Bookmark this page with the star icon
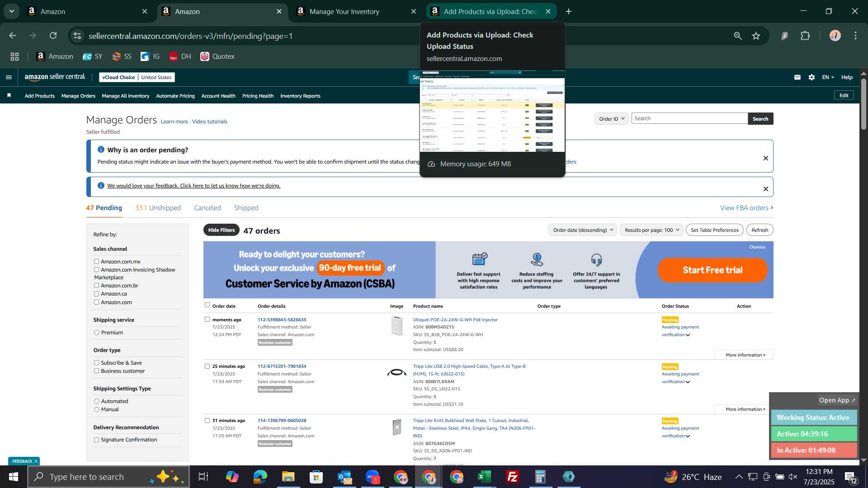The image size is (868, 488). pos(756,36)
